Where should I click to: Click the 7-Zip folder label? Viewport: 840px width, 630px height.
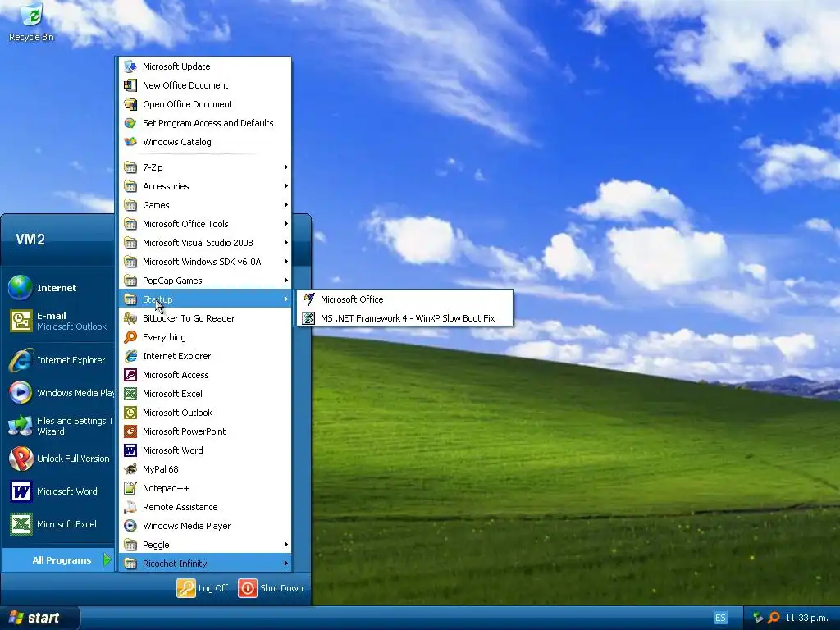tap(153, 167)
